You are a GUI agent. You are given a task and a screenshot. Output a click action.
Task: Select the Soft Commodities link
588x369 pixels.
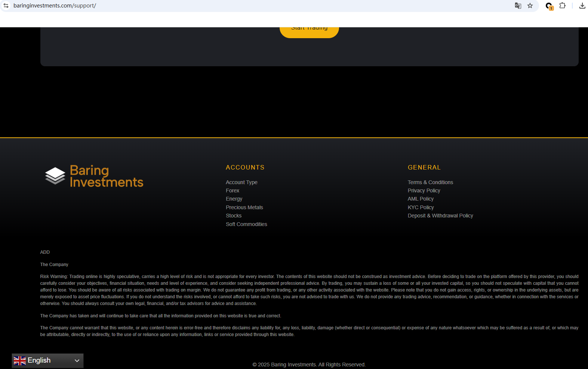coord(246,224)
